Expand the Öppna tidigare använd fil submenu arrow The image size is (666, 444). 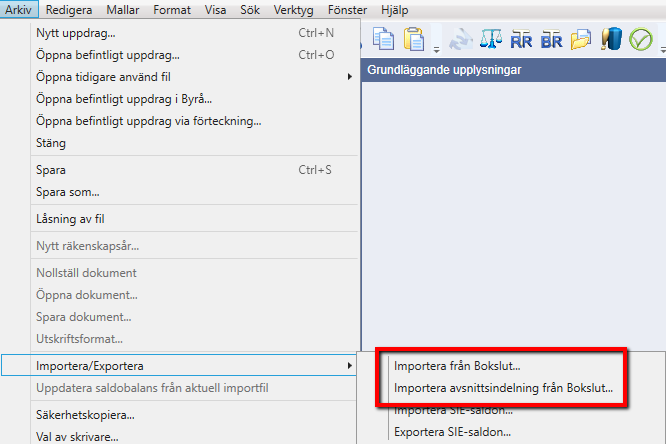pyautogui.click(x=350, y=77)
